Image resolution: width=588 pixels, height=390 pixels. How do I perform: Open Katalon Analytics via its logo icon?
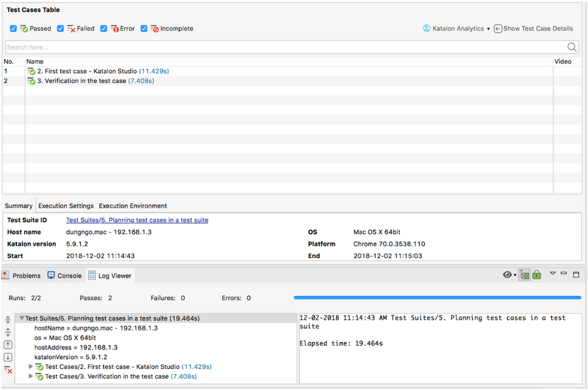pos(425,28)
